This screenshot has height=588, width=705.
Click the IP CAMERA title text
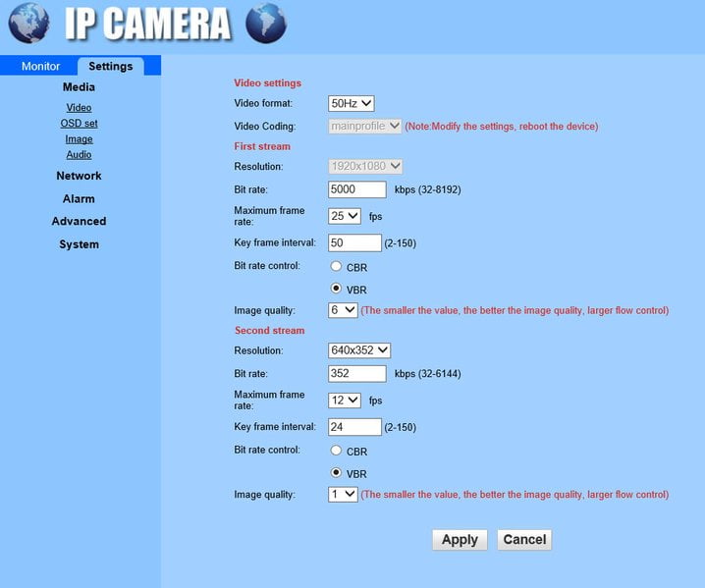[x=148, y=24]
